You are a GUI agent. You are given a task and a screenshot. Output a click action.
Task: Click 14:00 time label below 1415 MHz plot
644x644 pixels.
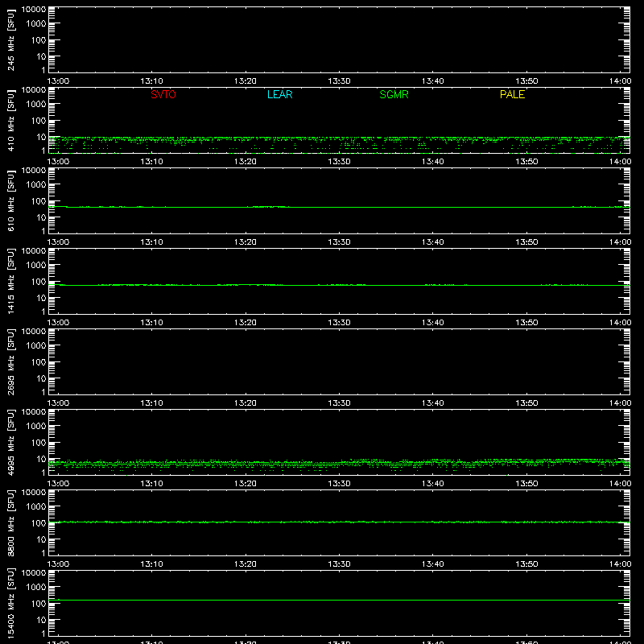[620, 323]
